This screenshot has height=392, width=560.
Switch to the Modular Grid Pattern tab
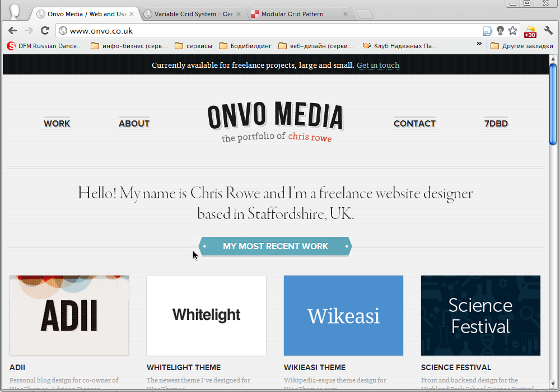[299, 14]
